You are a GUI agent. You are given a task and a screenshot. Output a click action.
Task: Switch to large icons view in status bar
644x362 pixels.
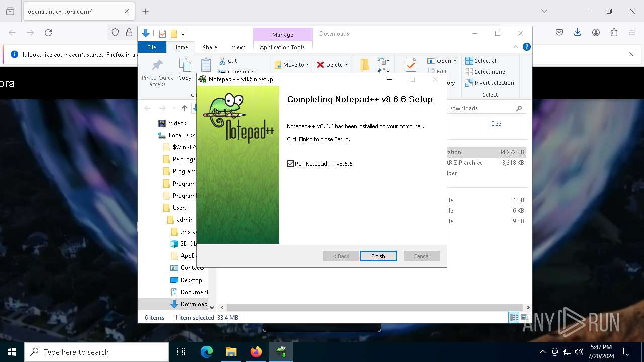[x=524, y=317]
